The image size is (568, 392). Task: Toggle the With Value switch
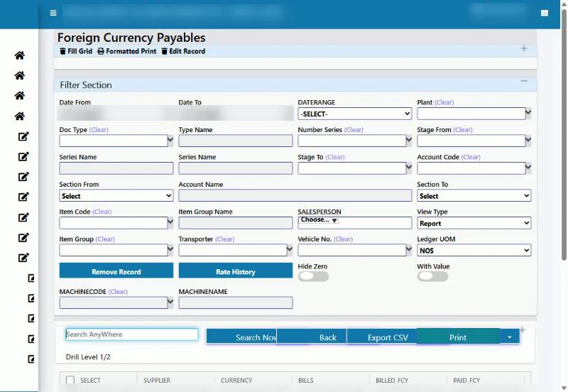click(x=432, y=276)
